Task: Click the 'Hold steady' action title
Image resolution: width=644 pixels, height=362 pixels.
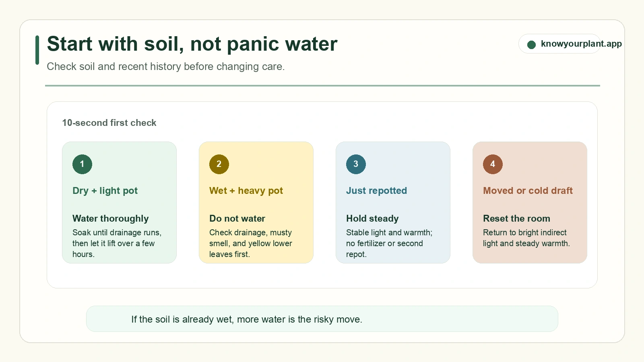Action: [372, 218]
